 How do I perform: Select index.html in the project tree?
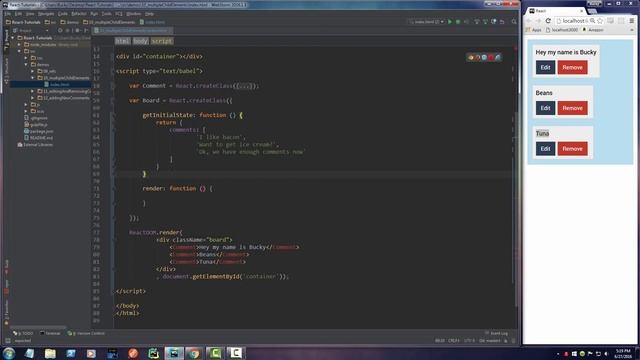point(56,84)
